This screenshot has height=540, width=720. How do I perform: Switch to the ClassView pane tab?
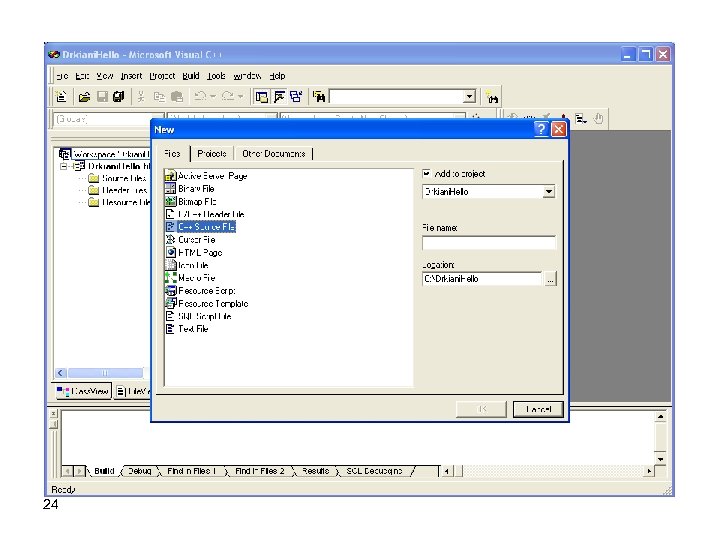click(83, 391)
